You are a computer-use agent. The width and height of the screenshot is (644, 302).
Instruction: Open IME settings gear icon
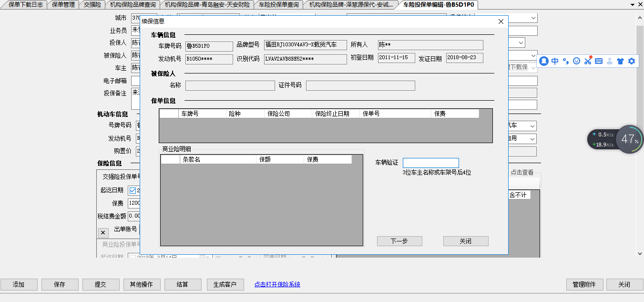pos(632,61)
